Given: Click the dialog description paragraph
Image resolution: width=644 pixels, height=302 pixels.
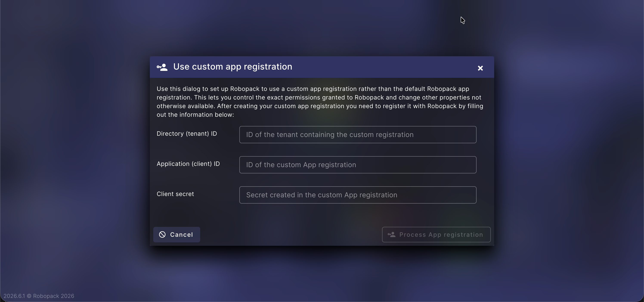Looking at the screenshot, I should coord(320,102).
